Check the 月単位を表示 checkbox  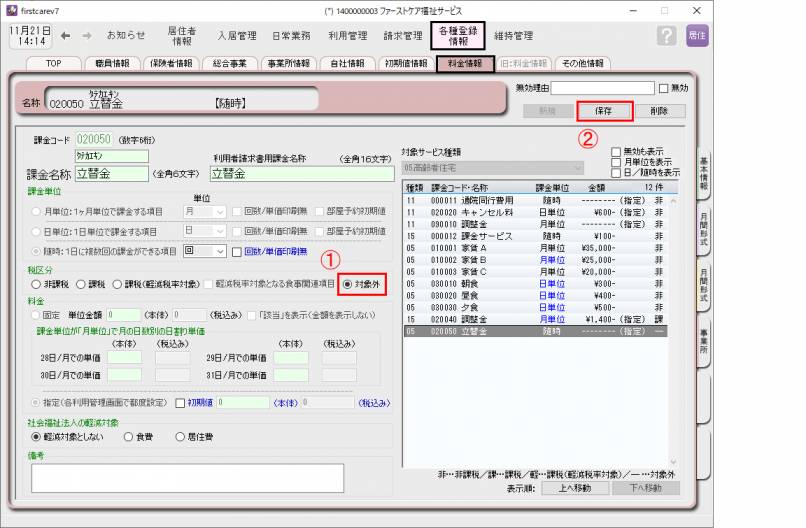tap(616, 162)
